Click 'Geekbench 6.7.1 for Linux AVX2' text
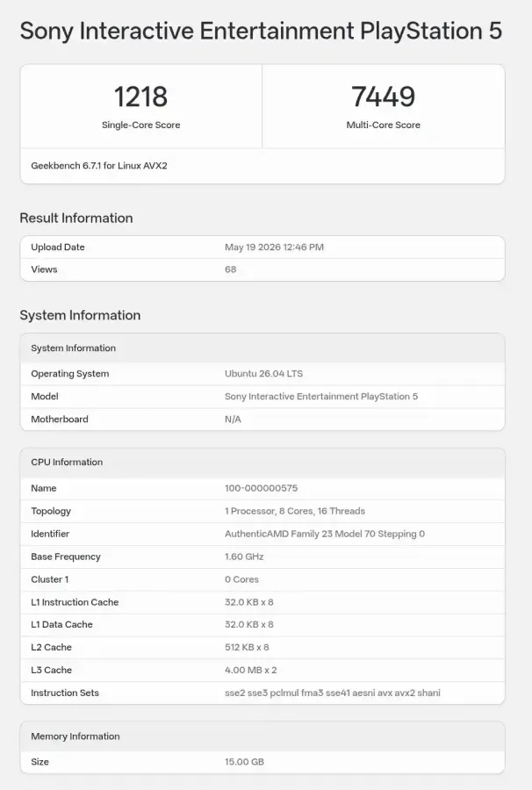This screenshot has height=790, width=532. pos(99,166)
